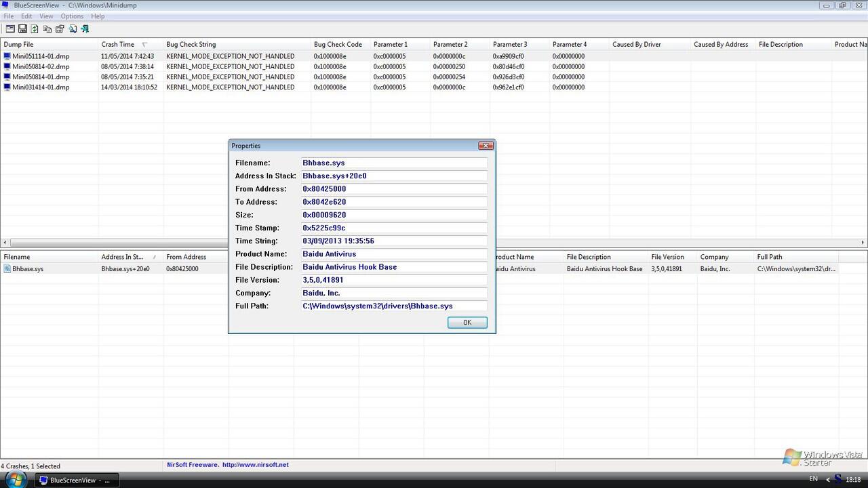The width and height of the screenshot is (868, 488).
Task: Sort by Bug Check Code column header
Action: [341, 45]
